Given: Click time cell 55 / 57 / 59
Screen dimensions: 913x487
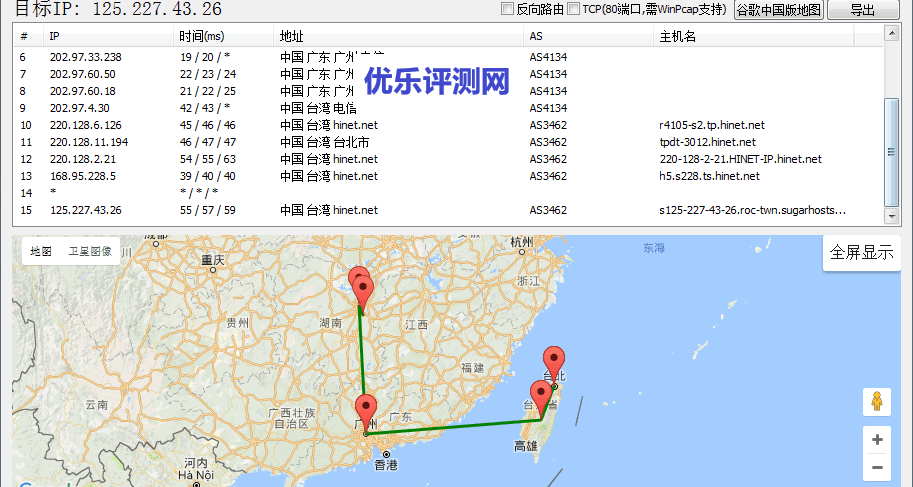Looking at the screenshot, I should pos(208,210).
